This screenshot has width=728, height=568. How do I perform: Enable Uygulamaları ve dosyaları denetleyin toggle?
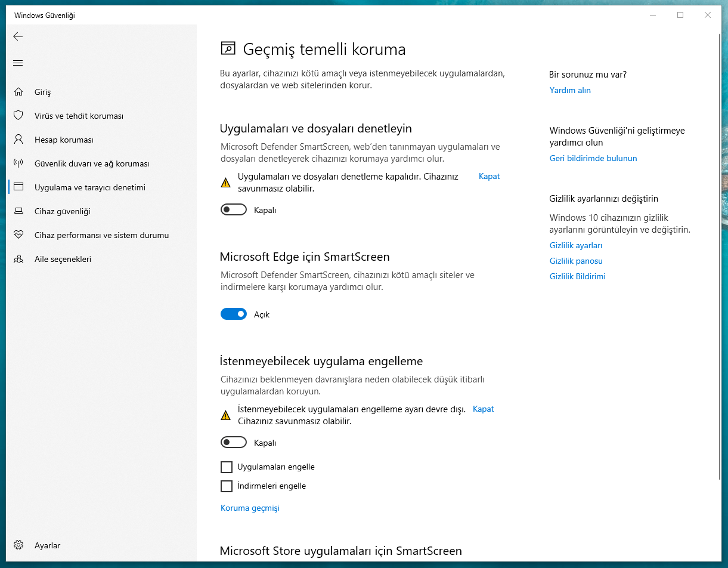(233, 210)
